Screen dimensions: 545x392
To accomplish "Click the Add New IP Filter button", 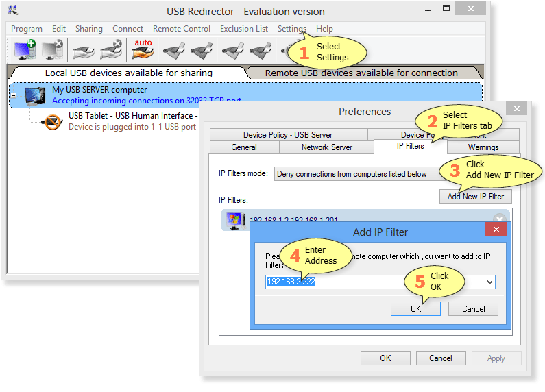I will (x=476, y=197).
